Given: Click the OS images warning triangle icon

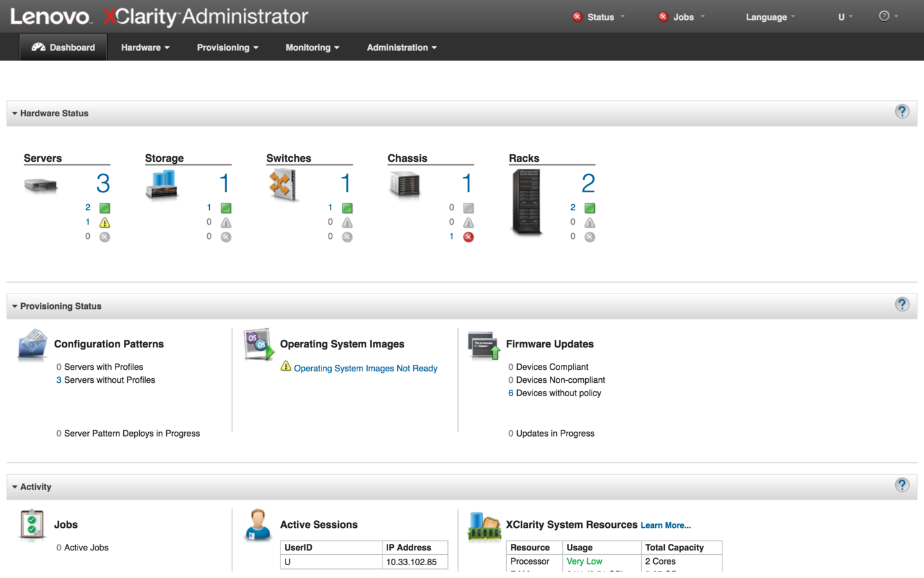Looking at the screenshot, I should pos(286,366).
